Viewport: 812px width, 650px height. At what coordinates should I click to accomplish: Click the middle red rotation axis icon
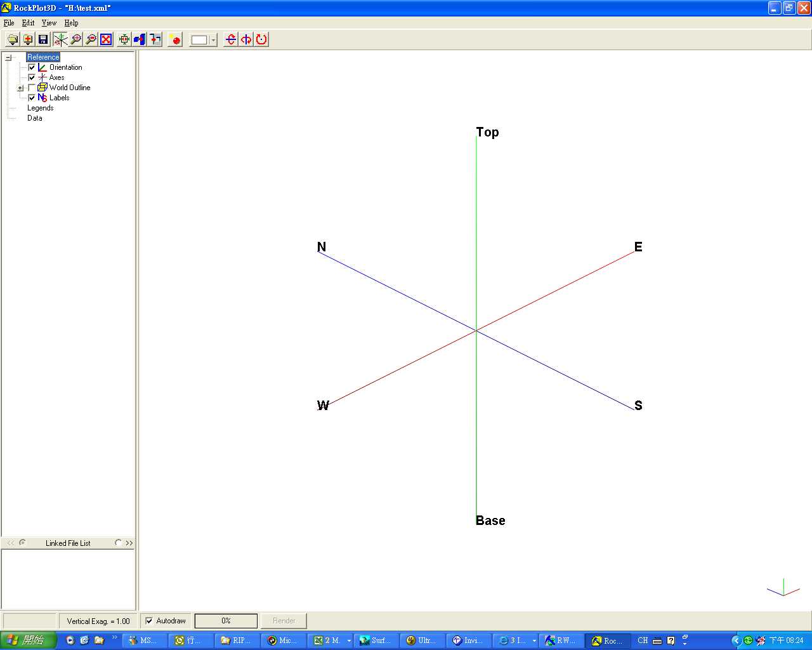coord(246,39)
